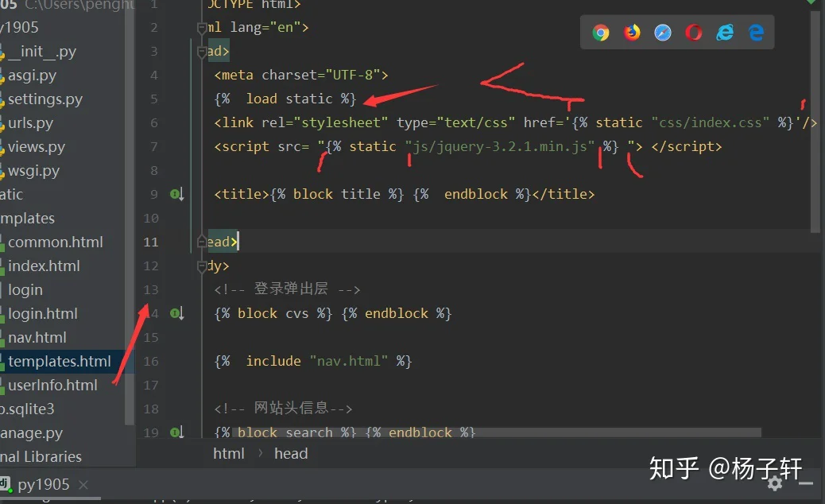Select manage.py in the project tree

coord(32,433)
